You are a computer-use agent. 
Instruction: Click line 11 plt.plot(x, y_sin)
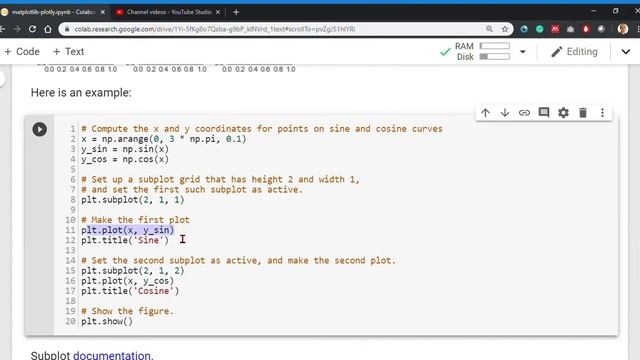(x=128, y=230)
